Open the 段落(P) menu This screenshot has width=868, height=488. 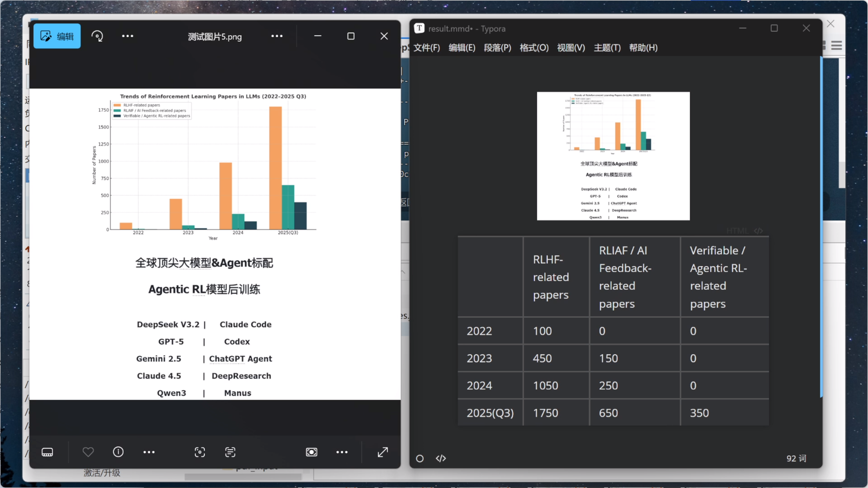[x=497, y=48]
